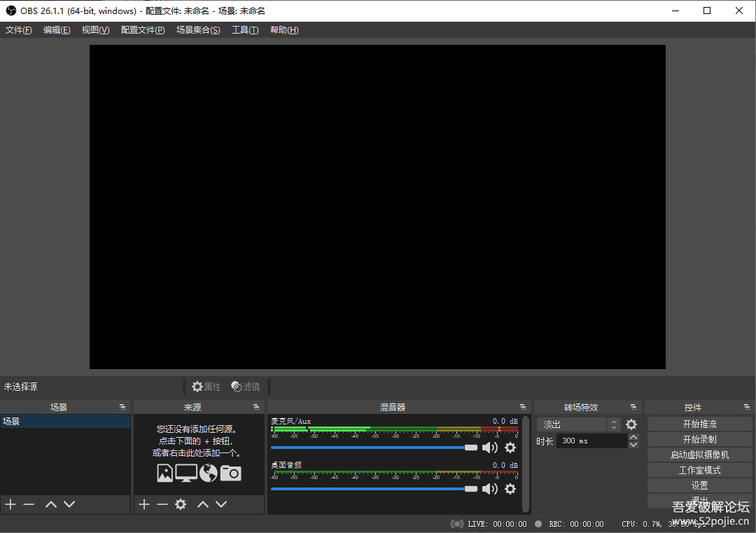Open 桌面音频 audio settings gear
This screenshot has height=533, width=756.
(510, 489)
